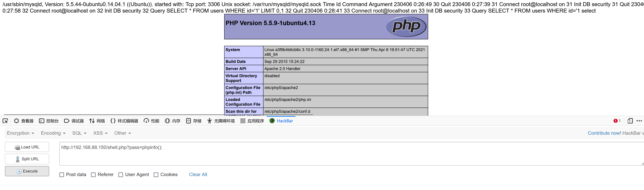Open the Network (网络) panel

97,121
